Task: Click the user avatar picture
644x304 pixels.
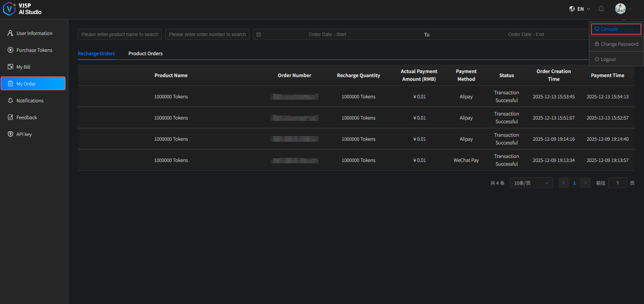Action: point(620,9)
